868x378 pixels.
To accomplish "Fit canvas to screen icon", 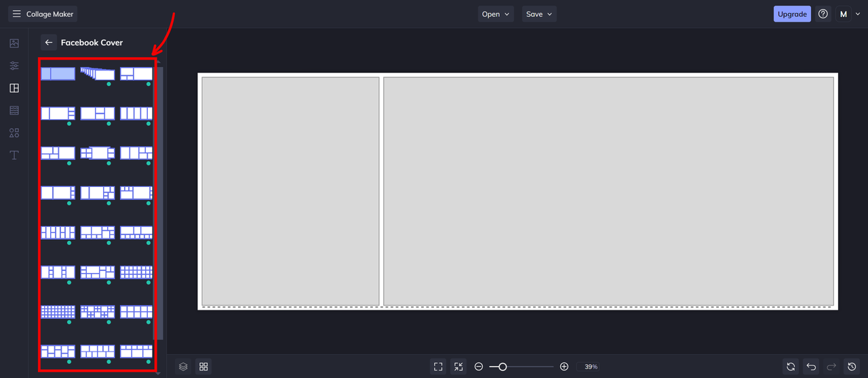I will pyautogui.click(x=438, y=366).
